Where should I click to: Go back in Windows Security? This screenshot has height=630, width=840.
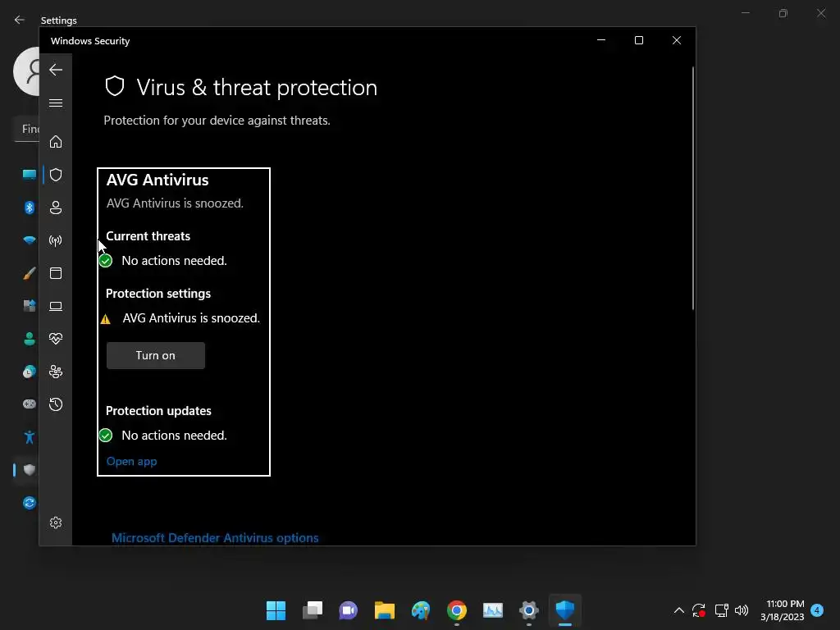[x=56, y=70]
